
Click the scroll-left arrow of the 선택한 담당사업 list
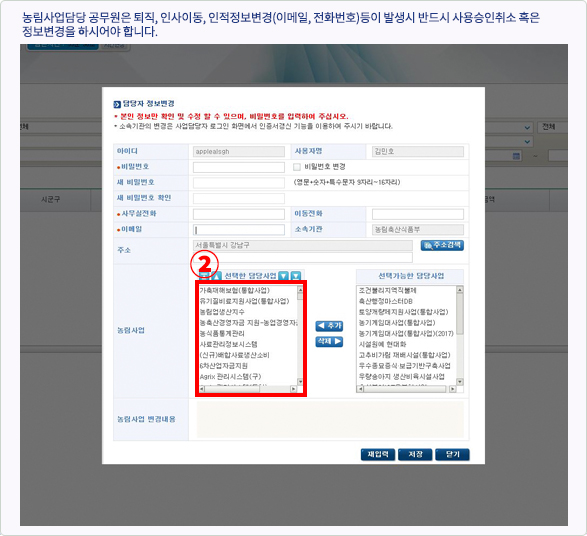pos(201,389)
